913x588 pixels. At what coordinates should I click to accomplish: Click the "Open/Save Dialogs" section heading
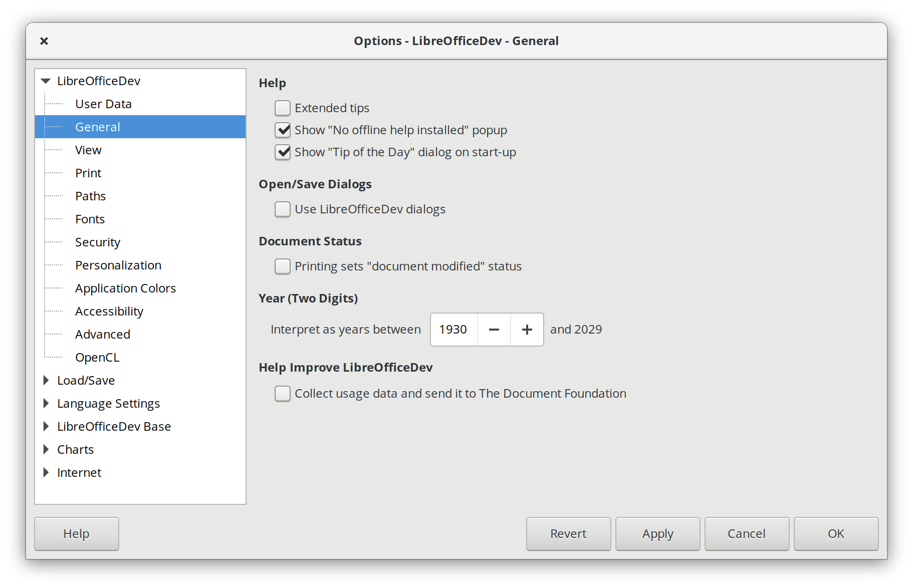click(315, 184)
